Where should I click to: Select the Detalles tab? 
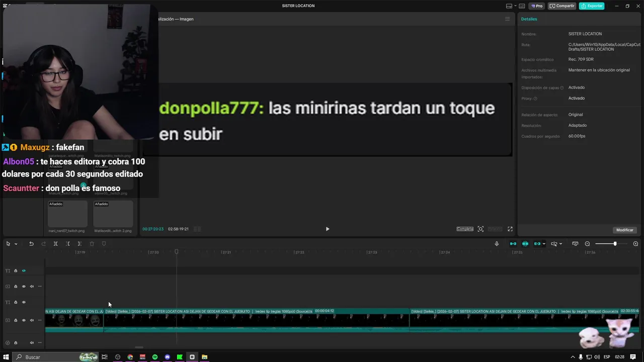529,19
